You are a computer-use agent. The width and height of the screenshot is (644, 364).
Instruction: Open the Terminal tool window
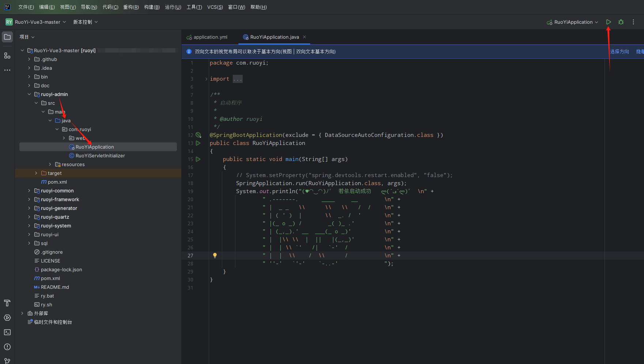[7, 332]
